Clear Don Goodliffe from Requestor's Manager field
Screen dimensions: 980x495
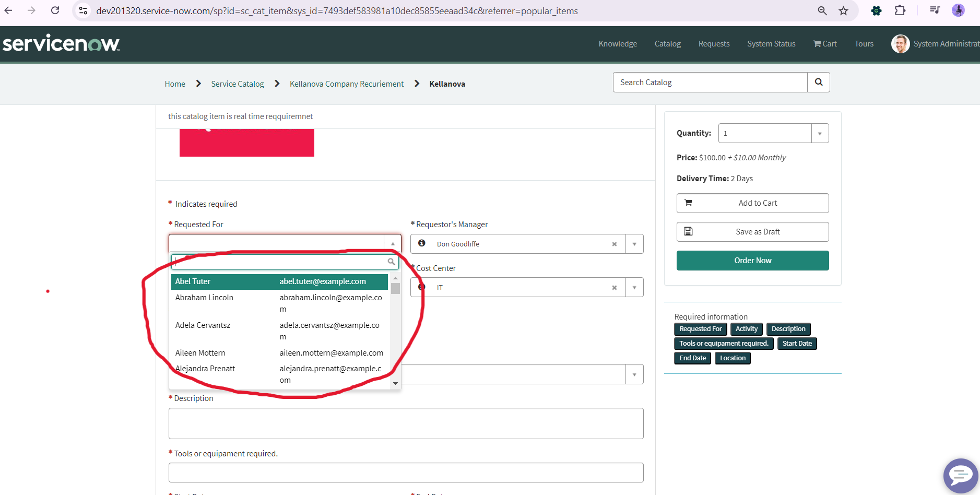(615, 243)
